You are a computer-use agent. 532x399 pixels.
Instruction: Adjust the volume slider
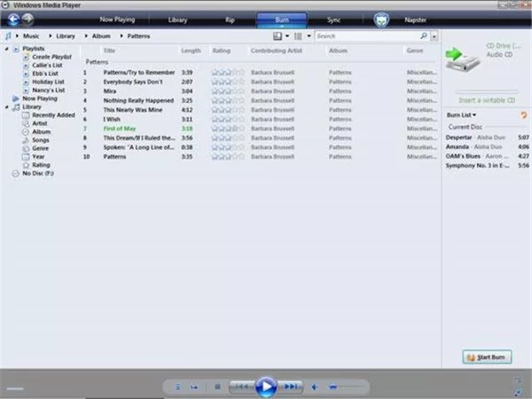(x=346, y=387)
